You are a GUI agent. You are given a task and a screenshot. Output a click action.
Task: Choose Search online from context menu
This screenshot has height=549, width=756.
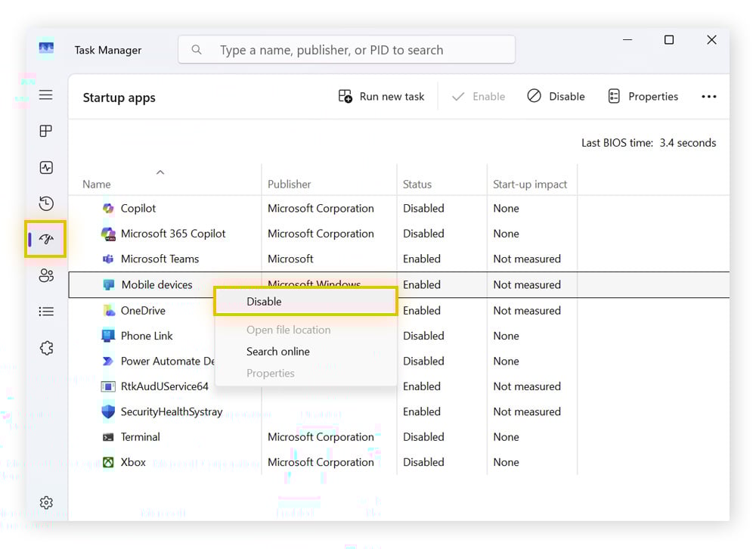coord(277,352)
